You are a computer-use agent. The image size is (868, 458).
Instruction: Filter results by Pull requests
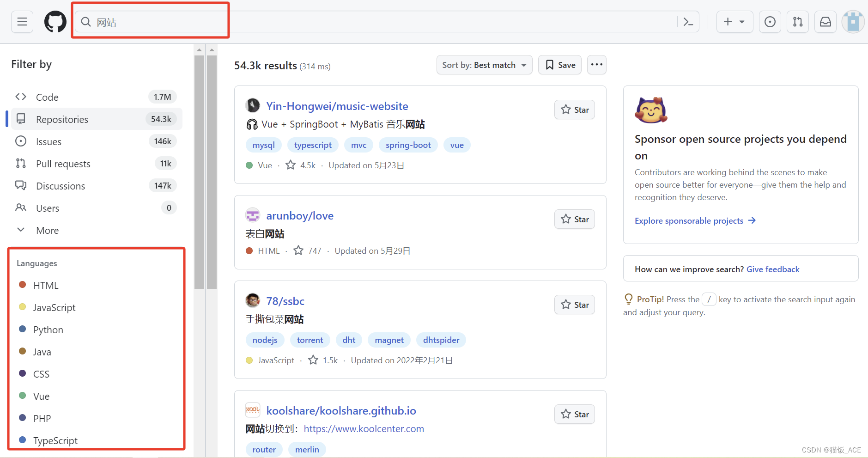[x=96, y=164]
